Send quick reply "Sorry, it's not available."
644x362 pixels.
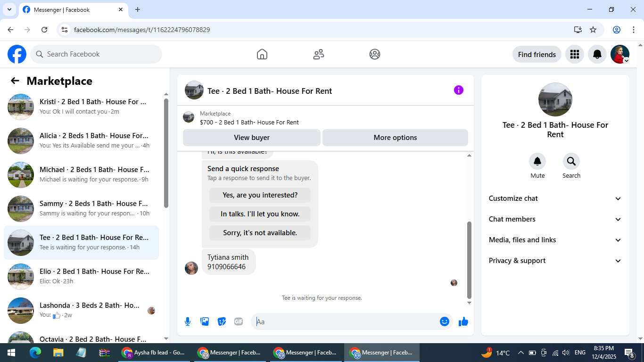pos(260,233)
